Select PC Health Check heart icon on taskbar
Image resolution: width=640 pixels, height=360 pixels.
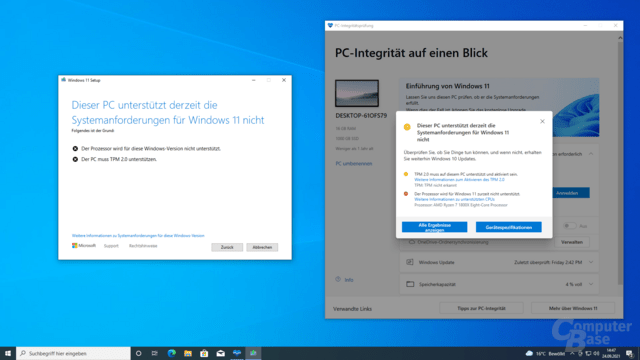pyautogui.click(x=237, y=353)
